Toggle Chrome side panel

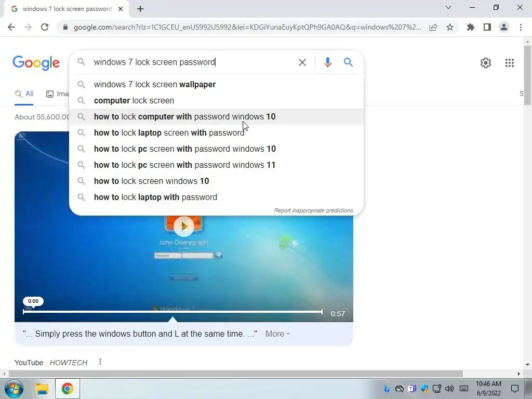[x=487, y=27]
